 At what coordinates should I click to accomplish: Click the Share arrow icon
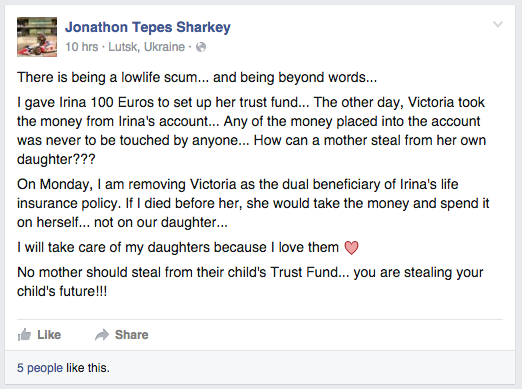pyautogui.click(x=102, y=335)
